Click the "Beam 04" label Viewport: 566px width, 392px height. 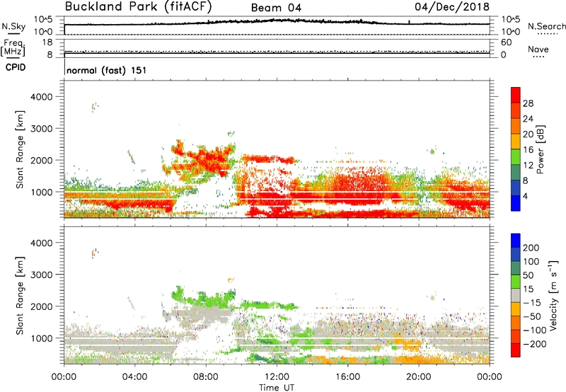(x=276, y=8)
